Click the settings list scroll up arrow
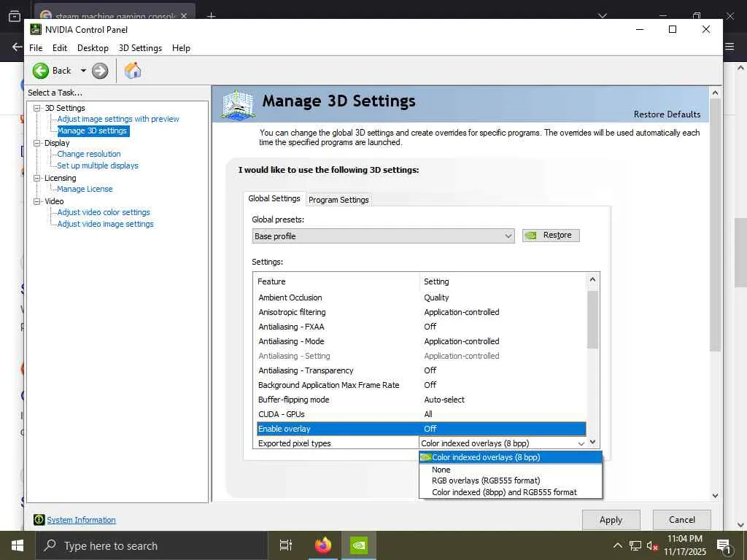Viewport: 747px width, 560px height. pyautogui.click(x=592, y=279)
